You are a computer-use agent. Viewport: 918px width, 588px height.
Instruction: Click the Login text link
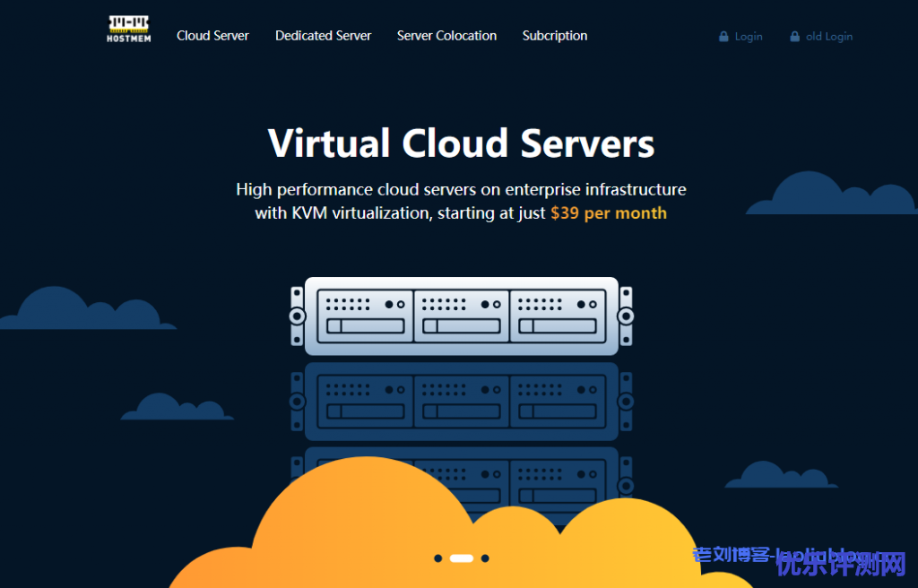[749, 37]
